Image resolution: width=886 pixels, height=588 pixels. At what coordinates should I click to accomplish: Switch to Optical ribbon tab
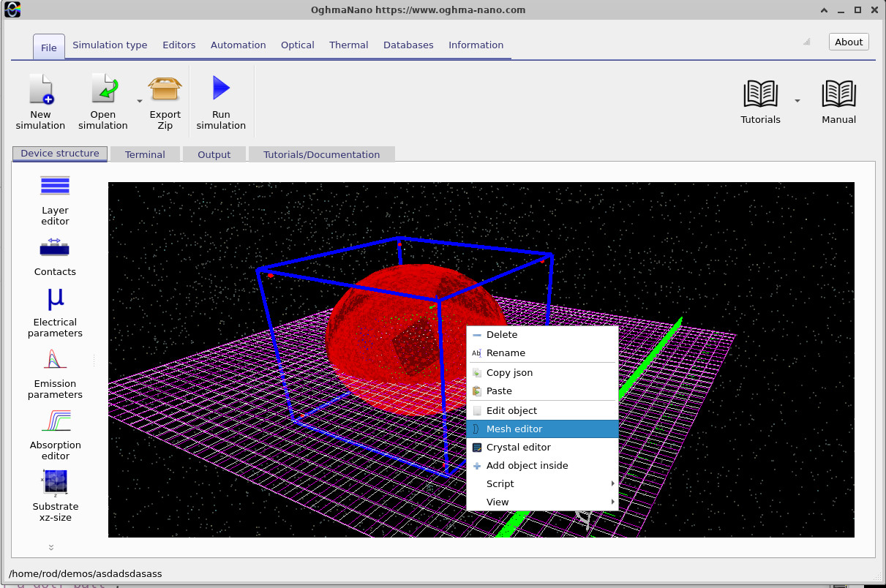coord(298,45)
